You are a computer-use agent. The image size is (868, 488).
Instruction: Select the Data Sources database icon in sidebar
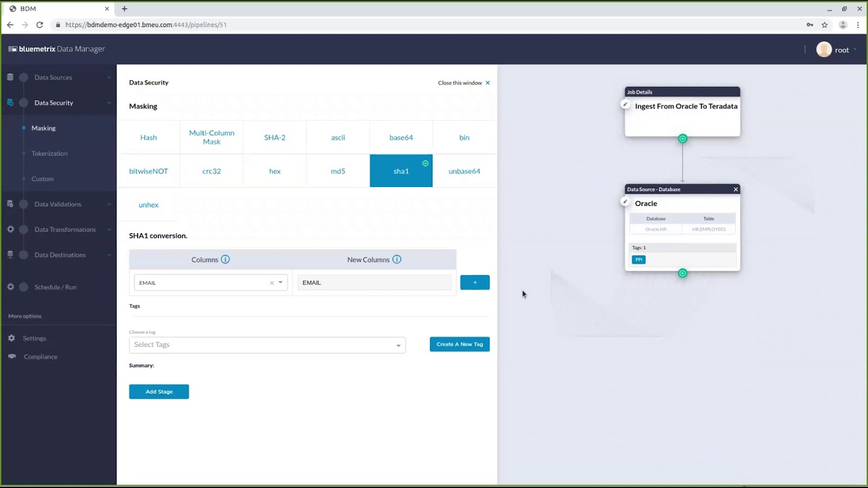click(10, 77)
